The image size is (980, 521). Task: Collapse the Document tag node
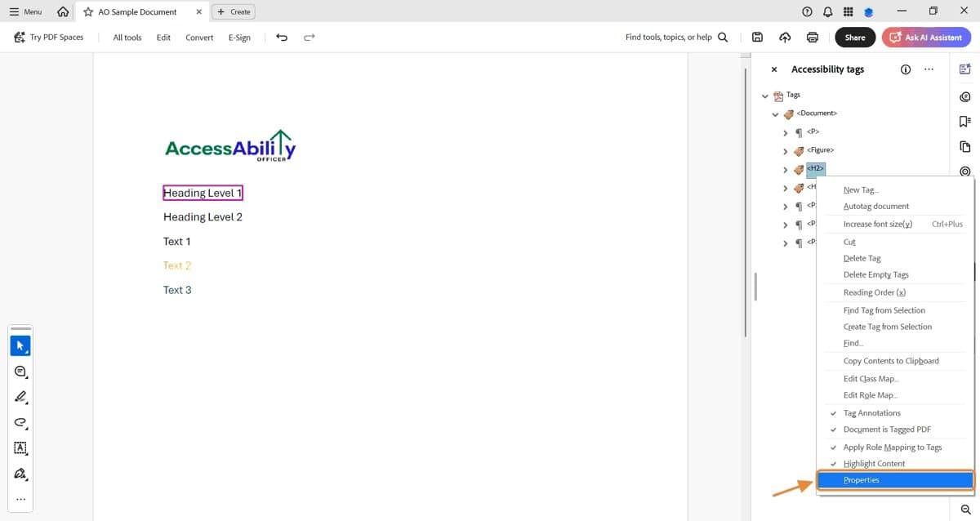point(775,114)
